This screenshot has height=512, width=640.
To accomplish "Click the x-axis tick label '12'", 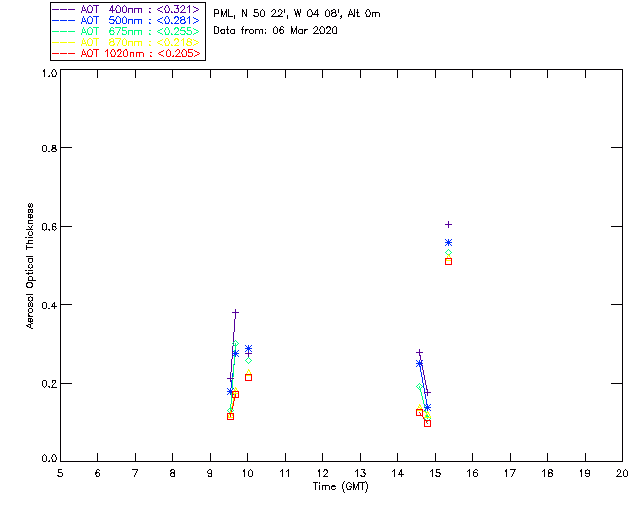I will click(x=322, y=473).
